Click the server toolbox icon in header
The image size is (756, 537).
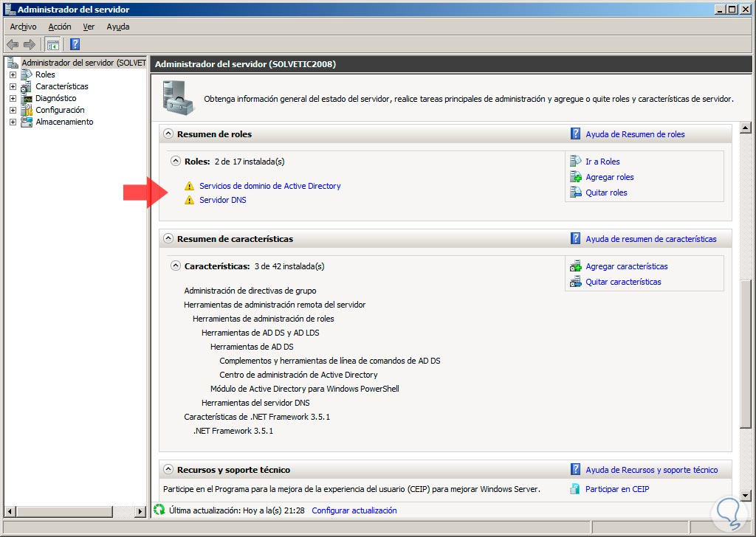178,98
